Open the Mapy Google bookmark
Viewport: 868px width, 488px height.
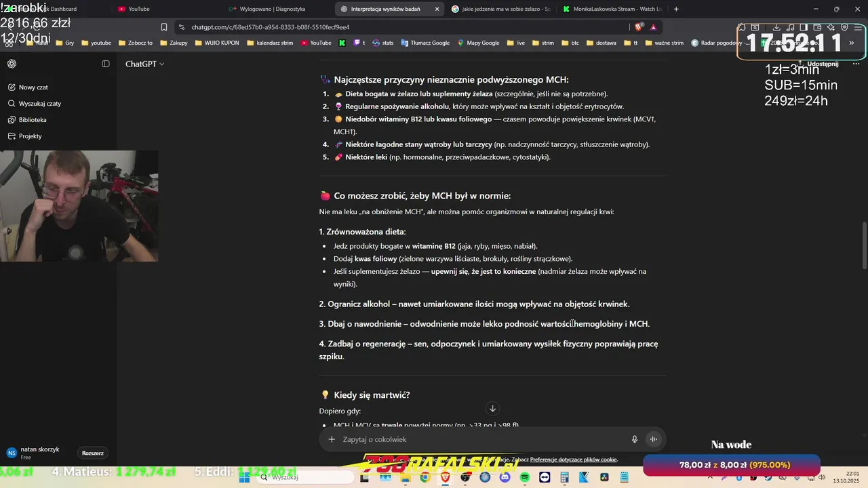click(x=479, y=43)
